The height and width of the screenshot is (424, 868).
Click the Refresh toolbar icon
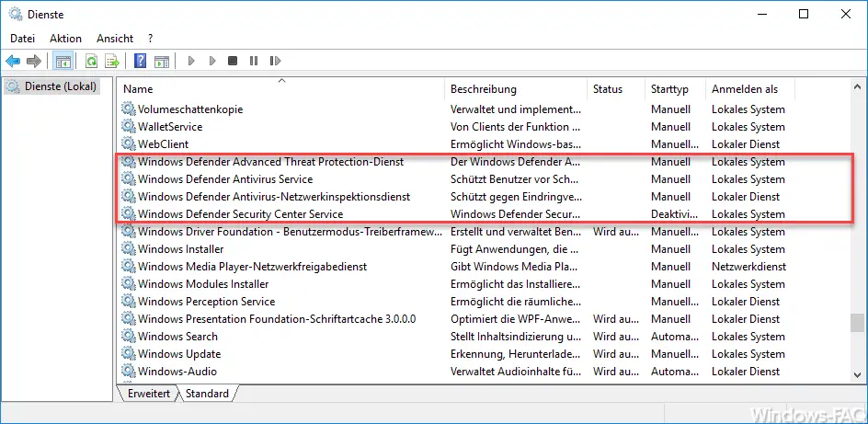coord(91,61)
